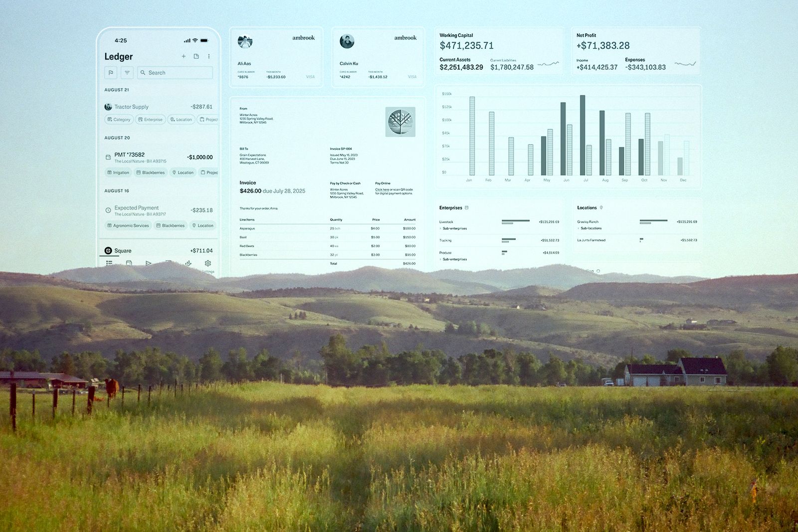This screenshot has height=532, width=798.
Task: Click the Asparagus line item
Action: click(327, 228)
